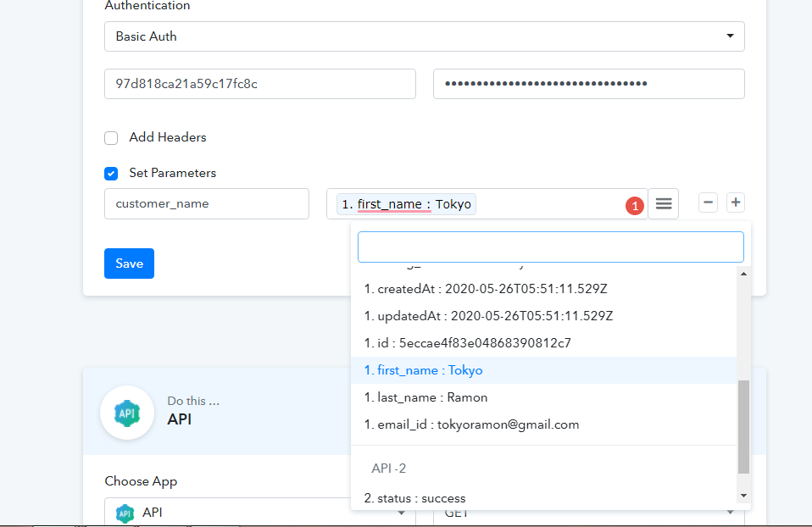Select 2. status : success option

pyautogui.click(x=544, y=498)
